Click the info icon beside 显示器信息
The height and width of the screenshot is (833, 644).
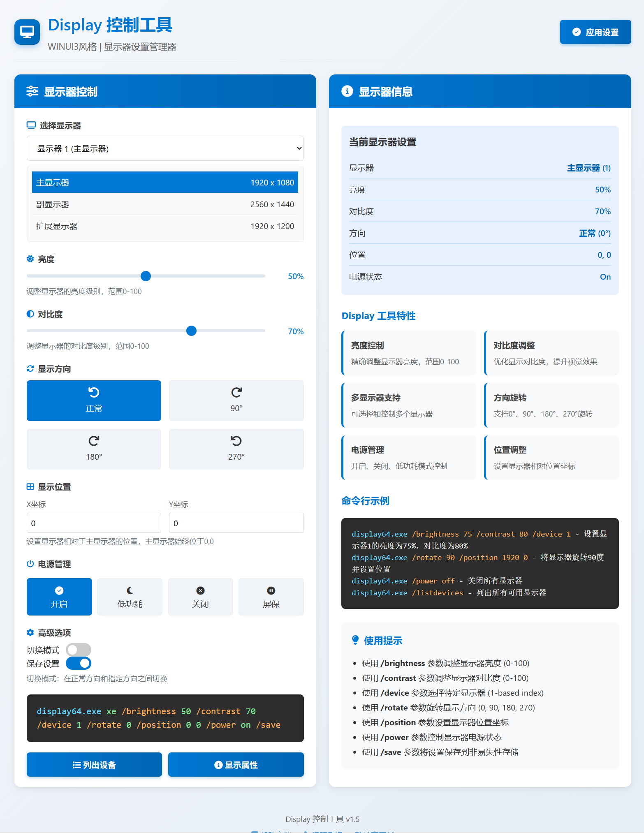347,91
